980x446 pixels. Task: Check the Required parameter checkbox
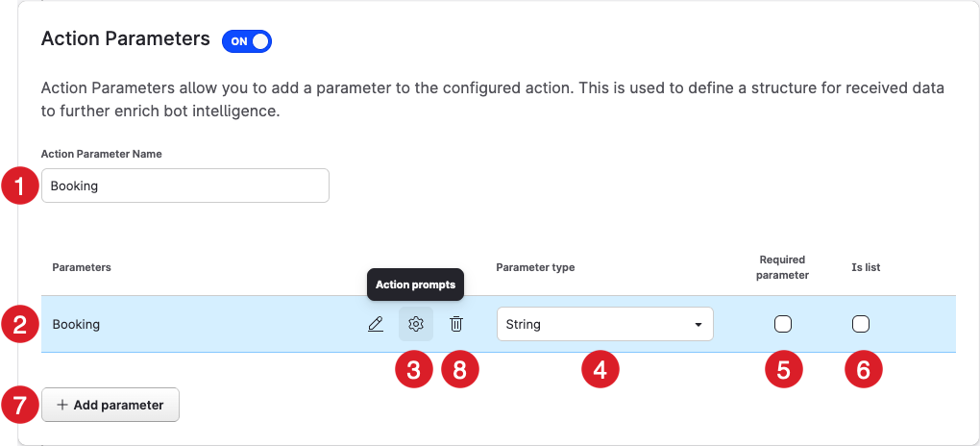[783, 324]
